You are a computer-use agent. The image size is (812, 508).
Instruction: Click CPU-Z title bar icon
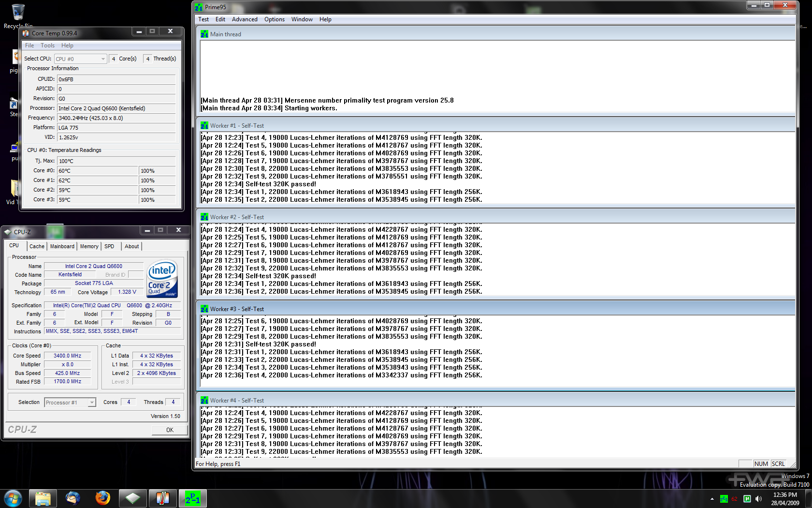click(8, 232)
